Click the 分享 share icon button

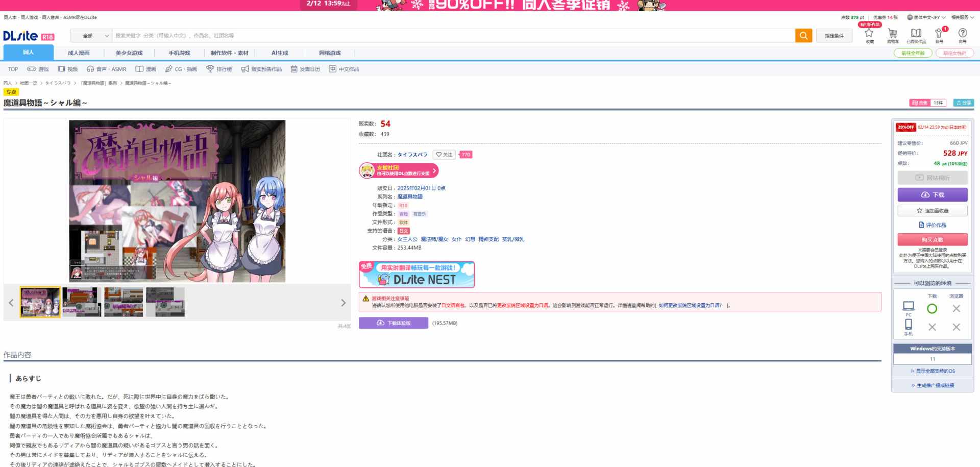[x=964, y=103]
